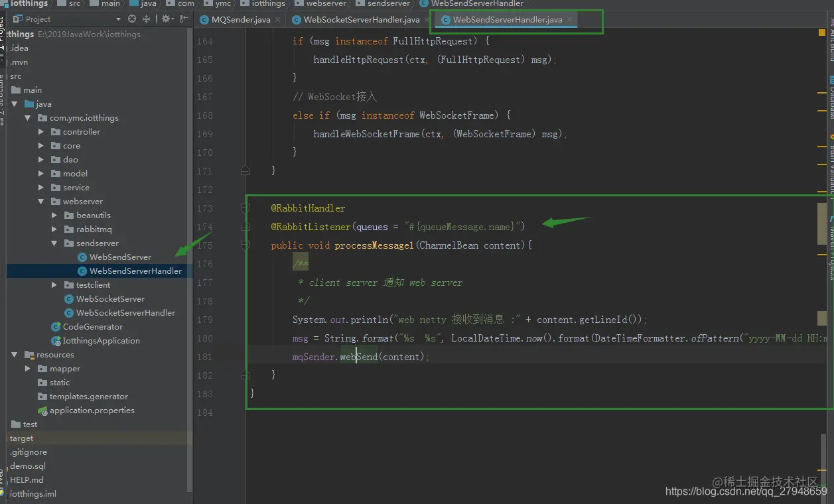Click the yellow warning indicator above the editor scrollbar
The height and width of the screenshot is (504, 834).
[822, 32]
